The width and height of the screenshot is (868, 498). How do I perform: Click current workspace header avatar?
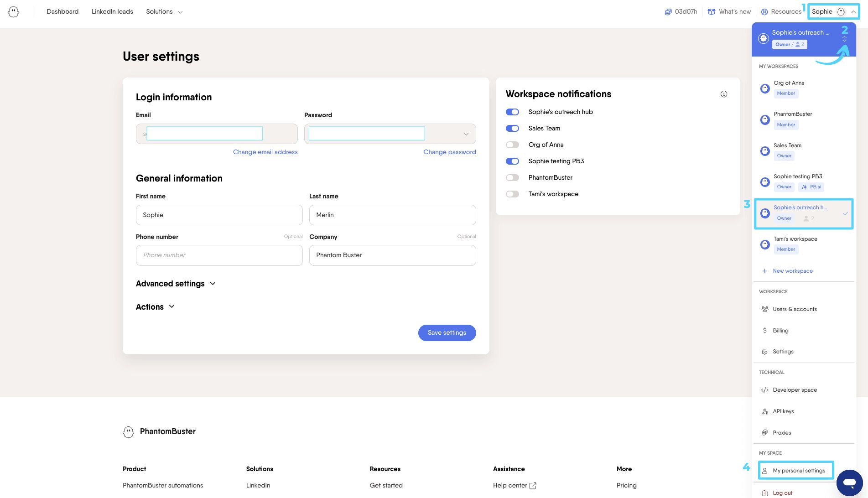point(764,39)
